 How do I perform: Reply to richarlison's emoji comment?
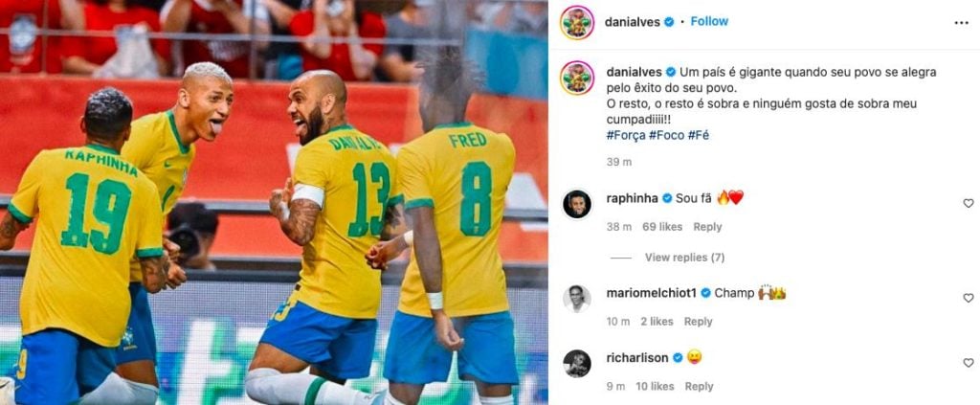699,386
